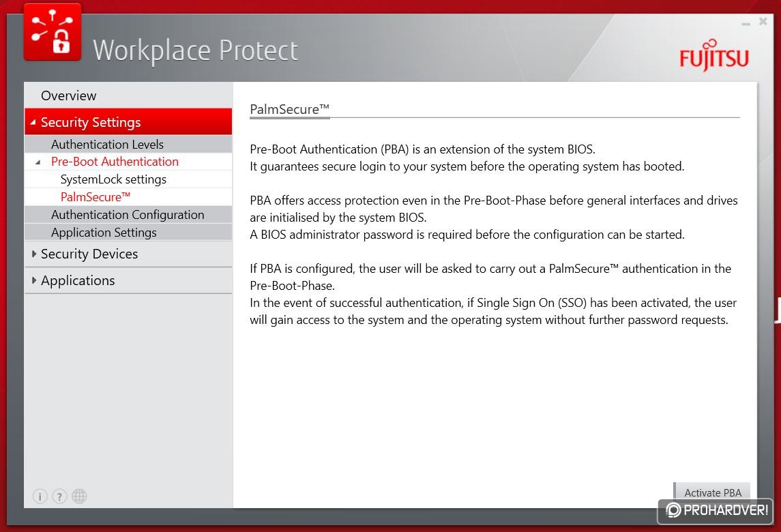Close the Workplace Protect window
781x532 pixels.
point(763,21)
